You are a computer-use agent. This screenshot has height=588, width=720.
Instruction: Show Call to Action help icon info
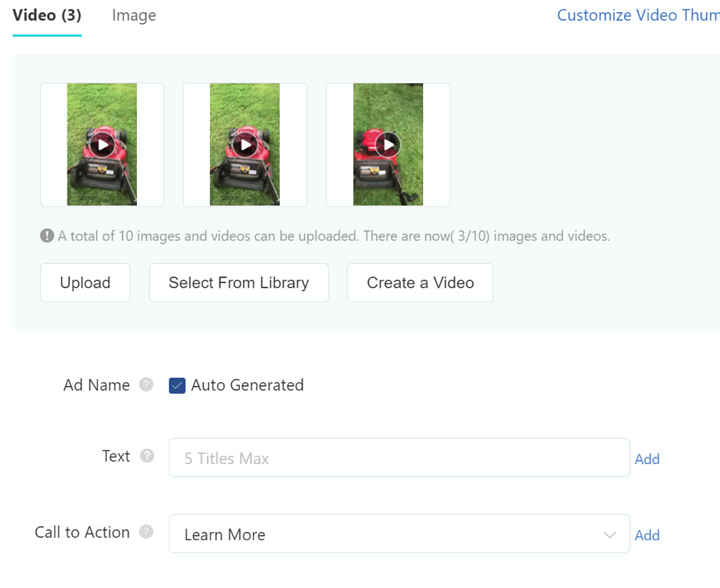coord(146,532)
